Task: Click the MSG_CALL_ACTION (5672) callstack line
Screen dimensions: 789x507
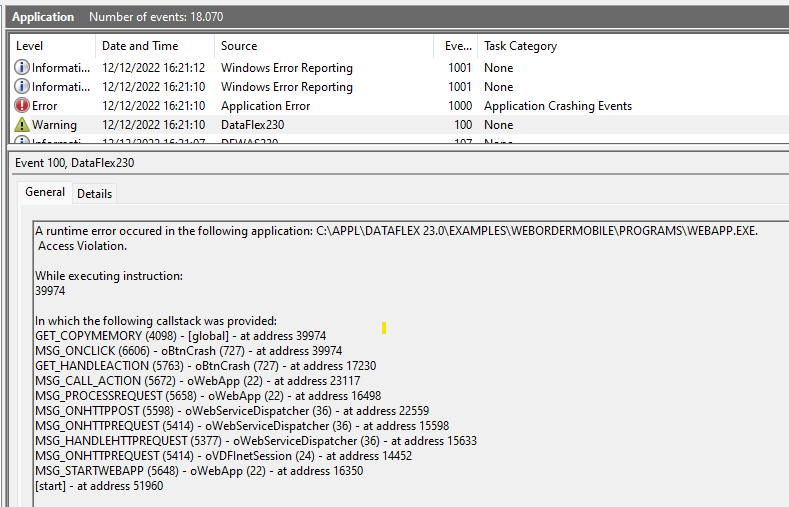Action: click(x=198, y=381)
